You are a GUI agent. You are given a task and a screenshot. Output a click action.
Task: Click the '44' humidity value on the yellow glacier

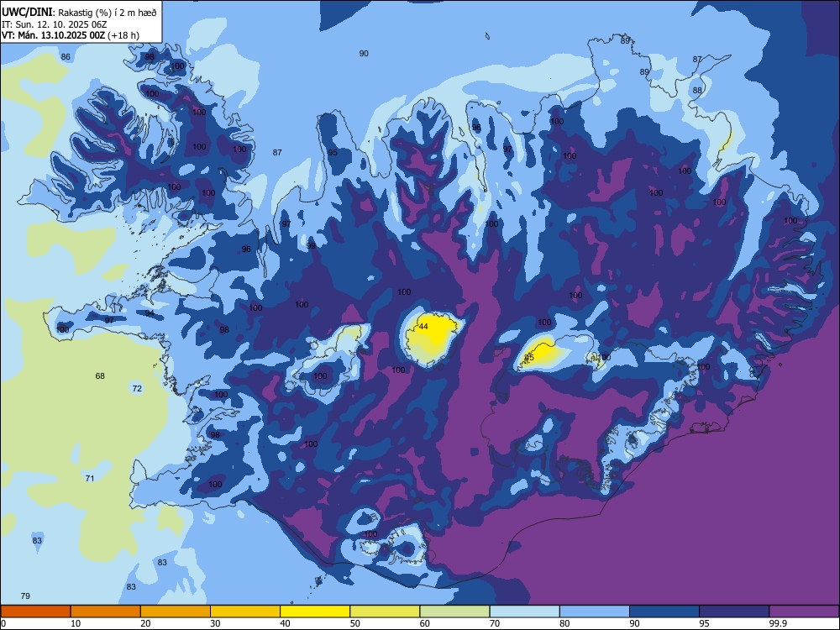pos(423,326)
